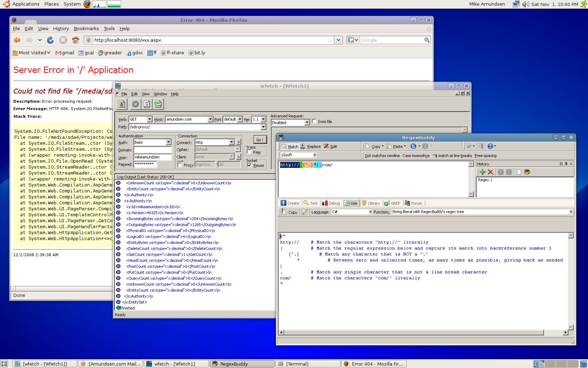The image size is (588, 368).
Task: Add a regex with green plus in History
Action: click(483, 172)
